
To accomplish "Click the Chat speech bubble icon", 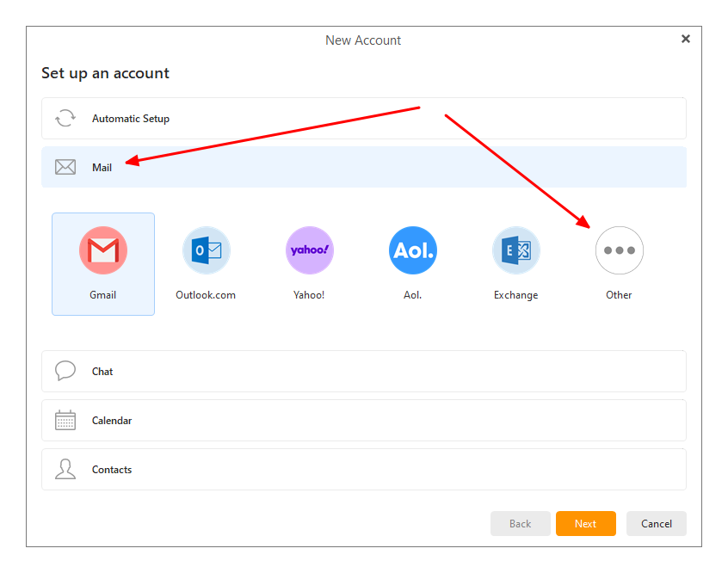I will coord(65,371).
